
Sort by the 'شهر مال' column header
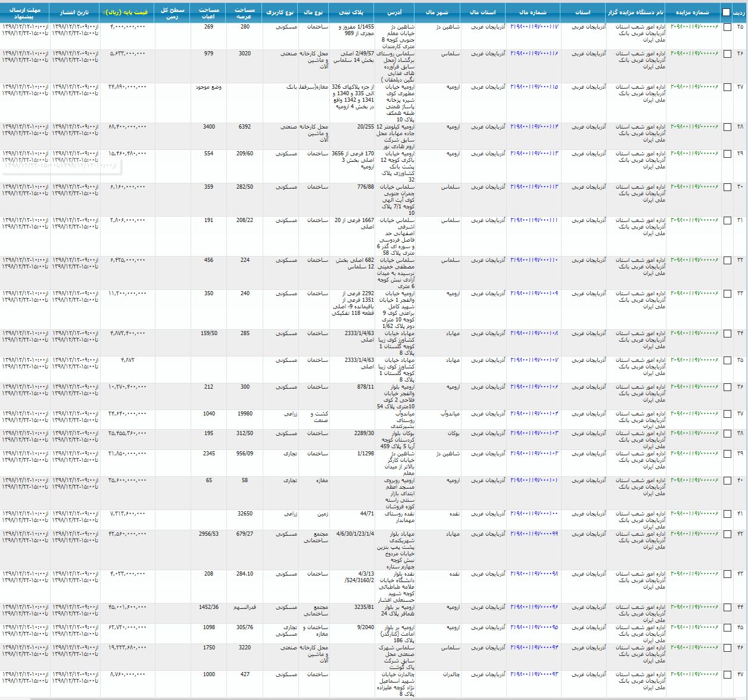point(438,12)
